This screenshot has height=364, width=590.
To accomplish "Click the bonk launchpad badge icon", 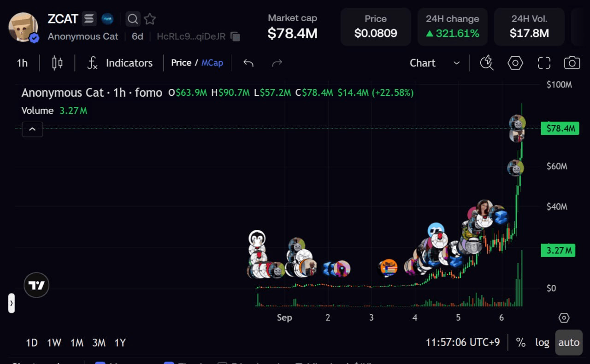I will coord(107,19).
